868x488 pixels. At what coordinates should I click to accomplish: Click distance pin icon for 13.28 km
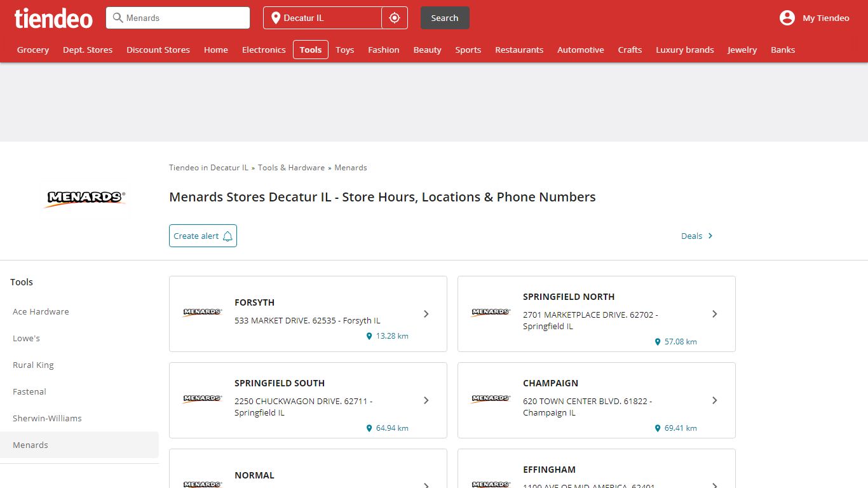[x=369, y=336]
